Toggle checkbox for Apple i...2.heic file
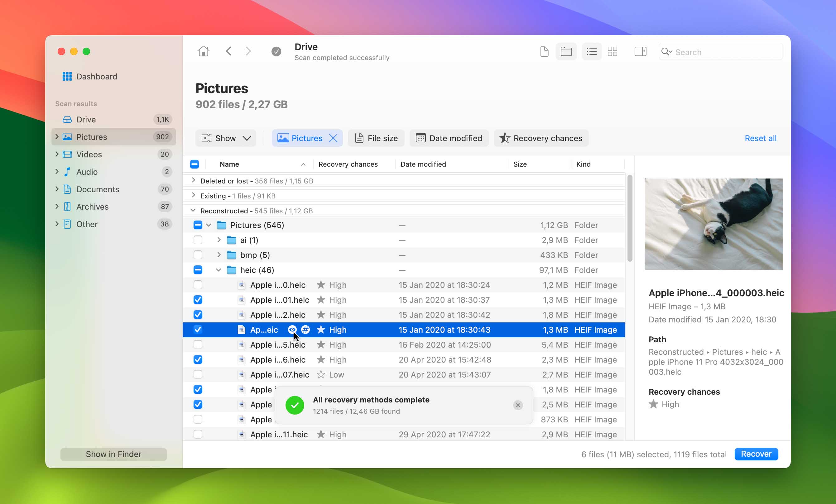Screen dimensions: 836x504 (198, 314)
